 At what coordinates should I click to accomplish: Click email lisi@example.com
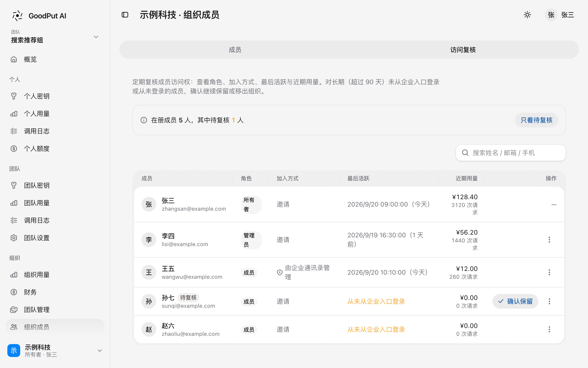click(x=185, y=244)
